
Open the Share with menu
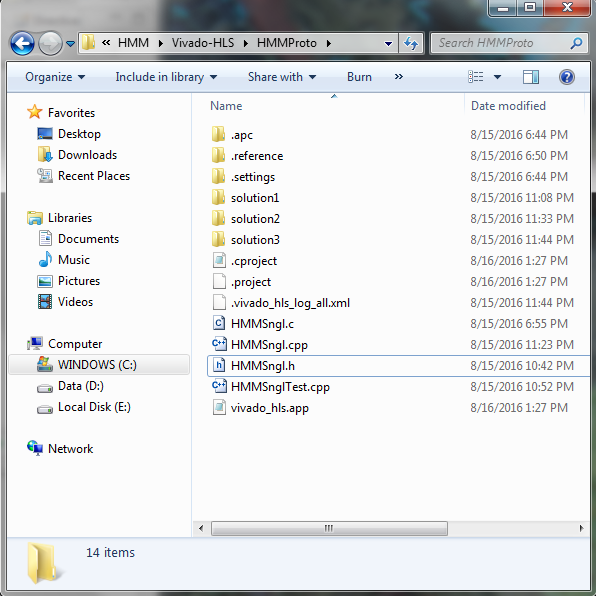(x=282, y=77)
